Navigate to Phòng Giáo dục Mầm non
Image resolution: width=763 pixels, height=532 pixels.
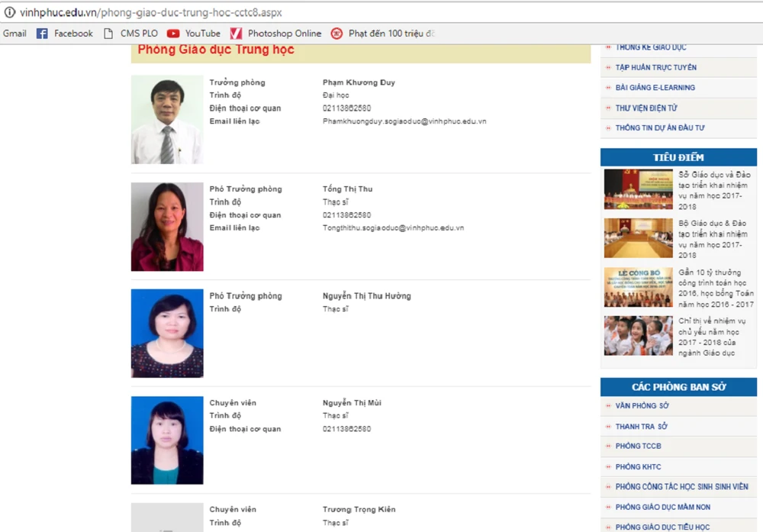[x=662, y=507]
